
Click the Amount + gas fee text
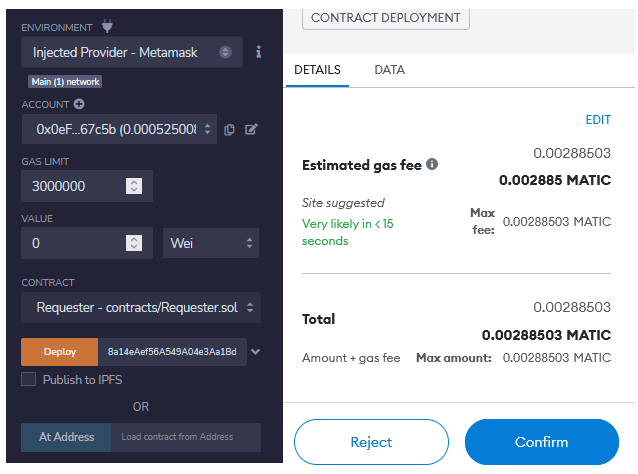click(x=351, y=358)
